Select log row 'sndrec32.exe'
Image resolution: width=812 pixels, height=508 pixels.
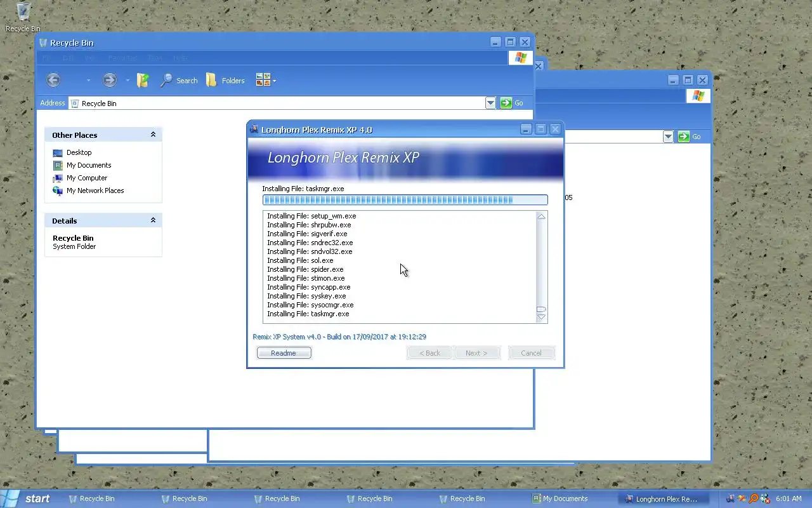[310, 243]
